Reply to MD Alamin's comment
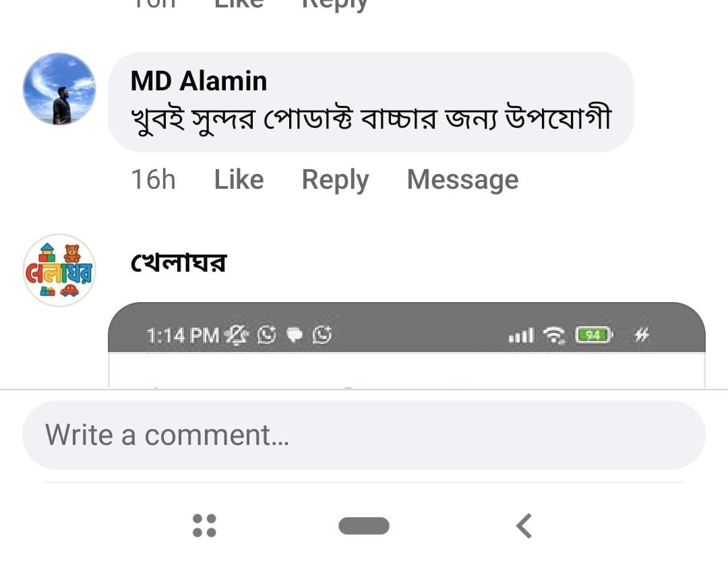Image resolution: width=728 pixels, height=569 pixels. 335,180
